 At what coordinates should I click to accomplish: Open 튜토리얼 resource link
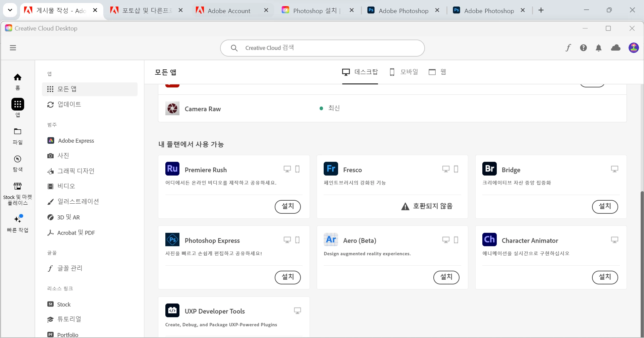(x=90, y=319)
